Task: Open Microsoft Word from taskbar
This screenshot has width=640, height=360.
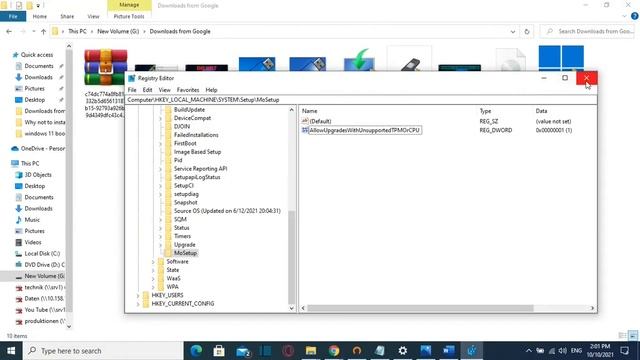Action: (x=449, y=351)
